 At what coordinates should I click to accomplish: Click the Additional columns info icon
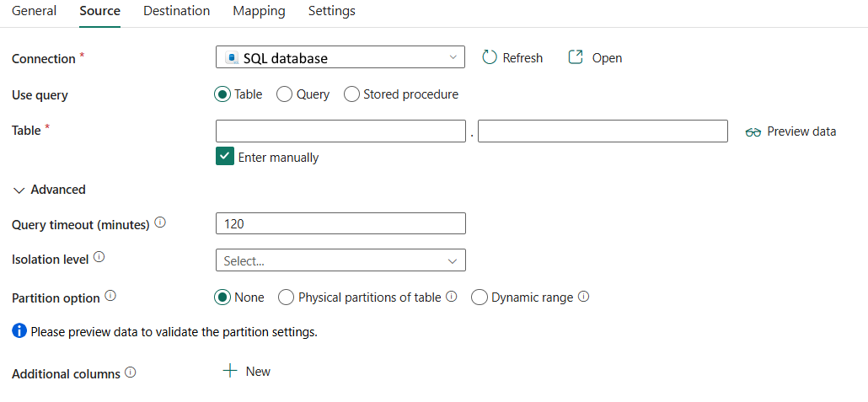[x=131, y=372]
